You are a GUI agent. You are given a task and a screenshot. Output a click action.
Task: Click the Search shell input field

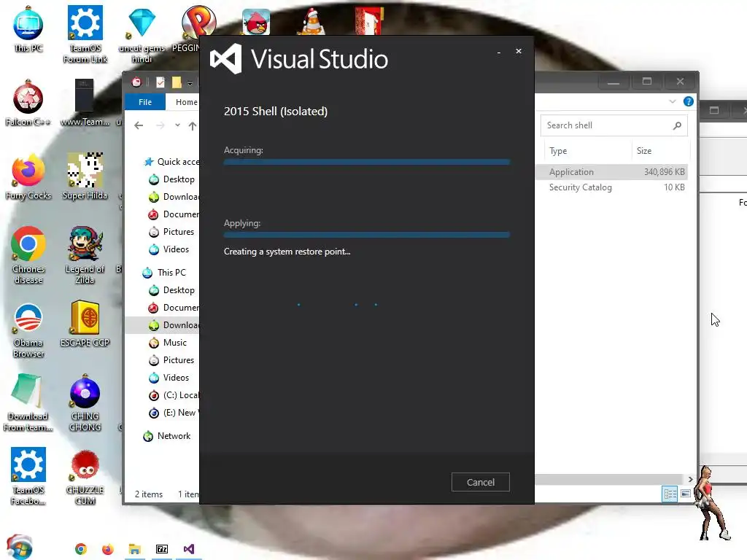pos(606,125)
